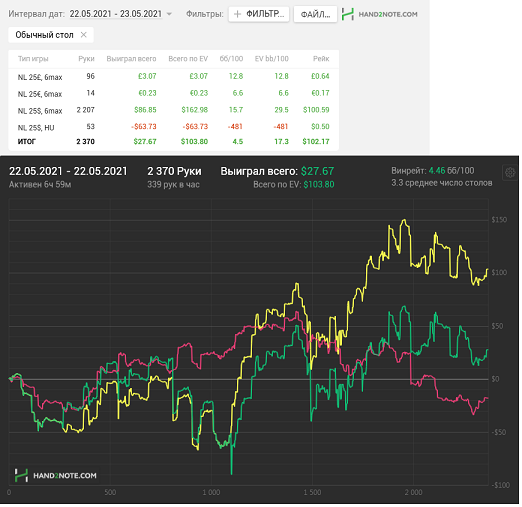Click the '-$63.73' winnings cell in HU row
Image resolution: width=522 pixels, height=507 pixels.
tap(144, 126)
